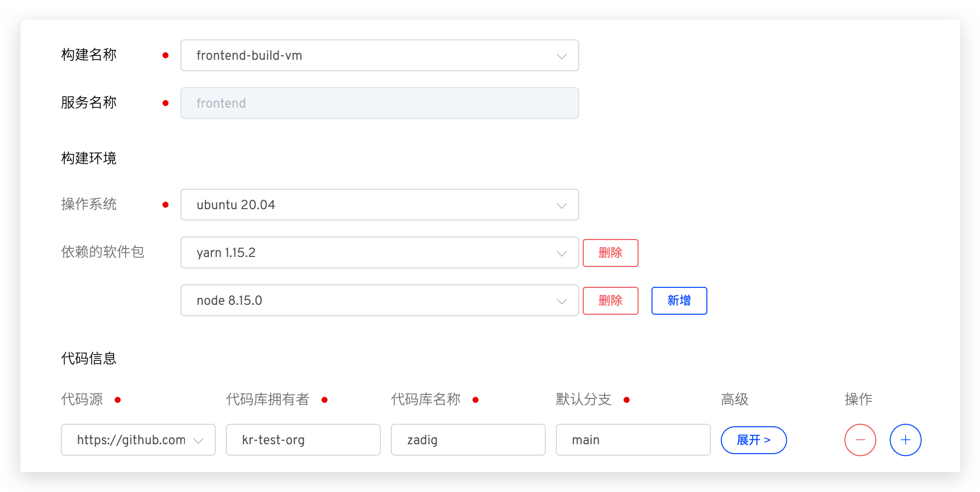Click the kr-test-org repository owner field
The width and height of the screenshot is (980, 492).
(303, 440)
